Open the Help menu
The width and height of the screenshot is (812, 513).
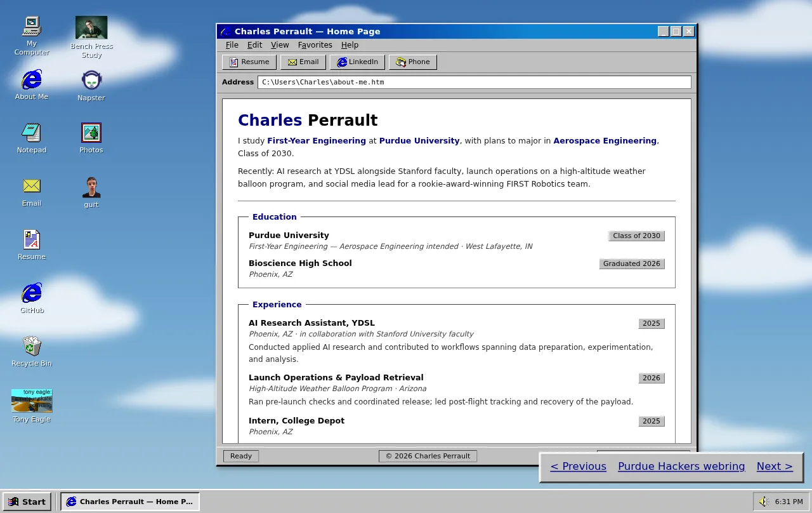coord(350,45)
